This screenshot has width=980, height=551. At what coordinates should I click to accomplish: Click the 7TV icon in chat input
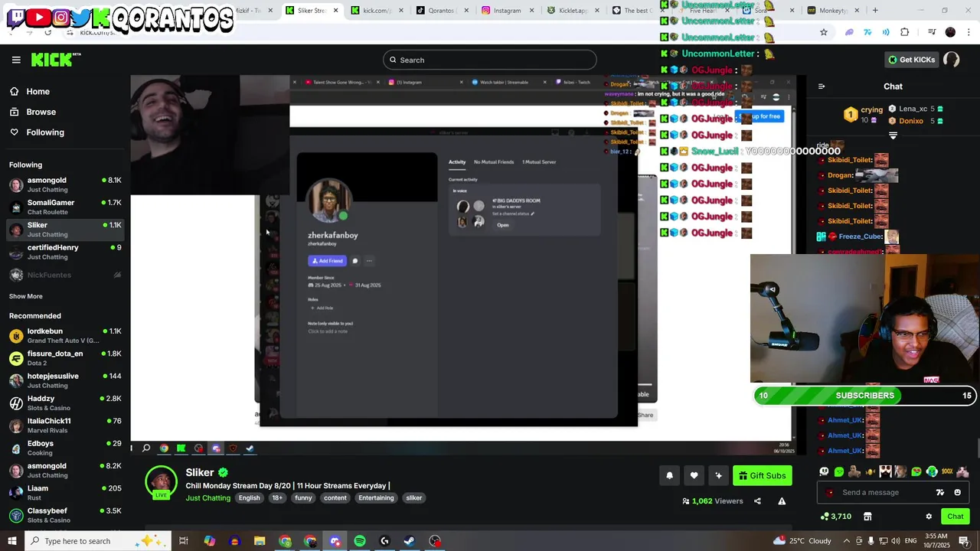(940, 492)
